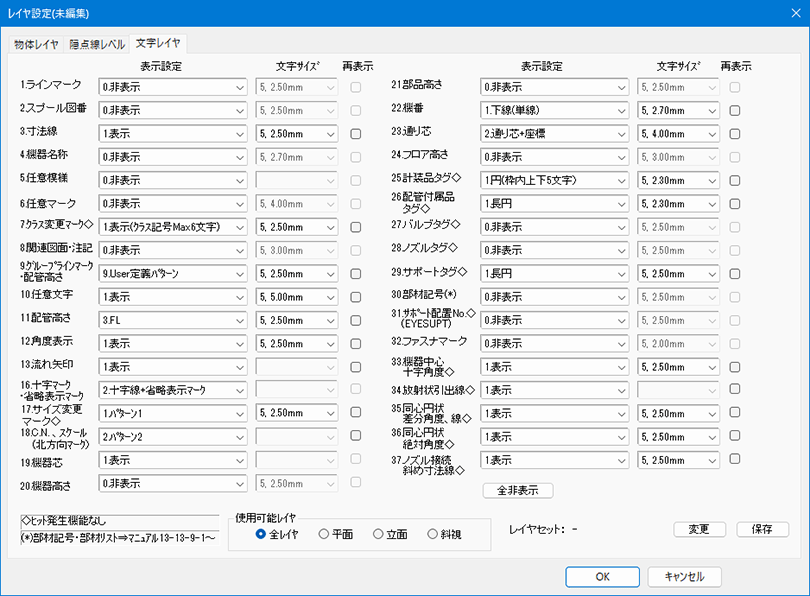Toggle redisplay checkbox for 25.計装品タグ

pos(735,181)
